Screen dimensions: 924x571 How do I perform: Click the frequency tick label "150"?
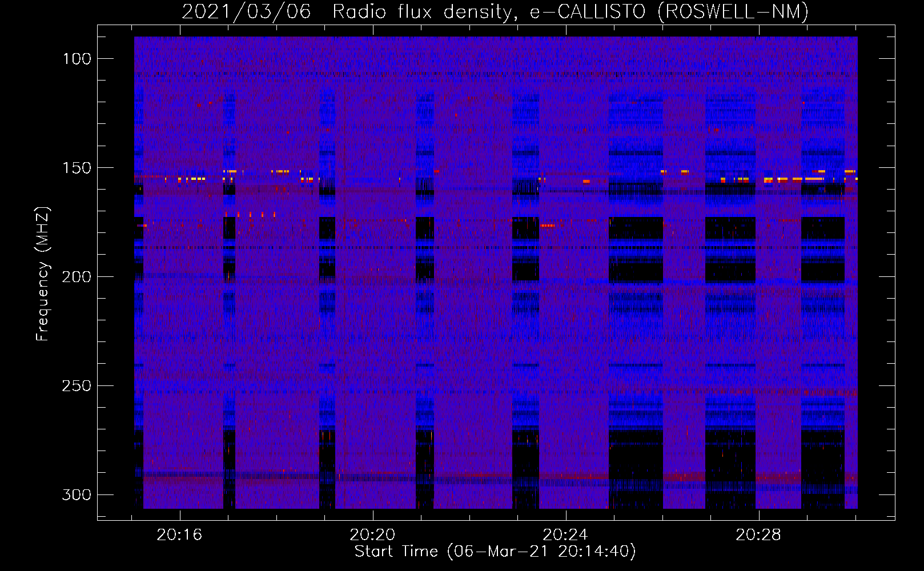(77, 168)
